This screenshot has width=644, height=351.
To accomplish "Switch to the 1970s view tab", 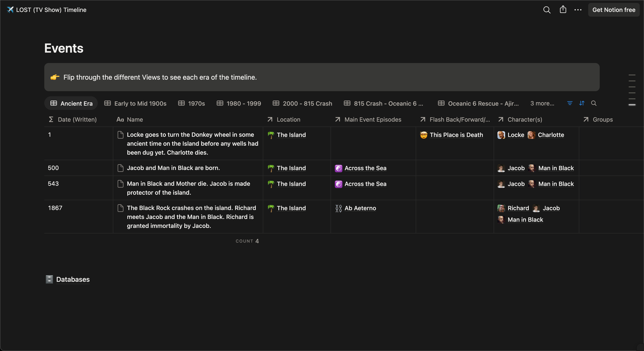I will tap(191, 103).
